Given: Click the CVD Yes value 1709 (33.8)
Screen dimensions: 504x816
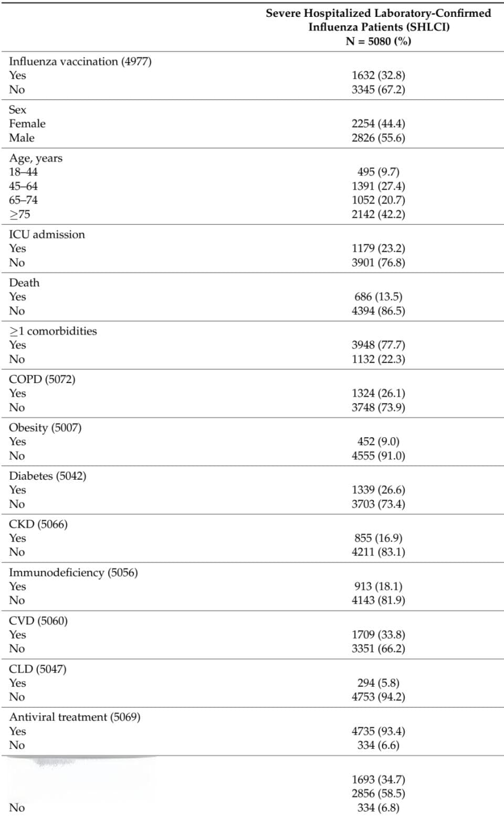Looking at the screenshot, I should click(378, 635).
